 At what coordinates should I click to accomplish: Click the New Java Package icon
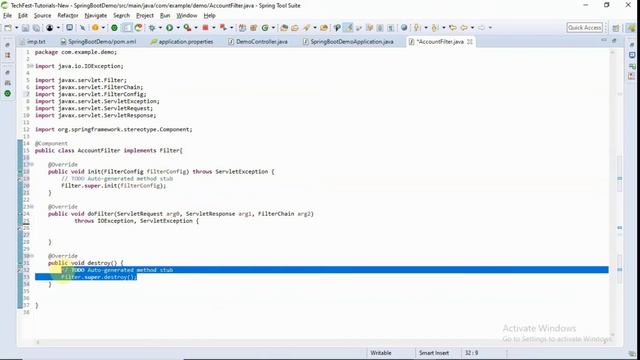click(253, 28)
